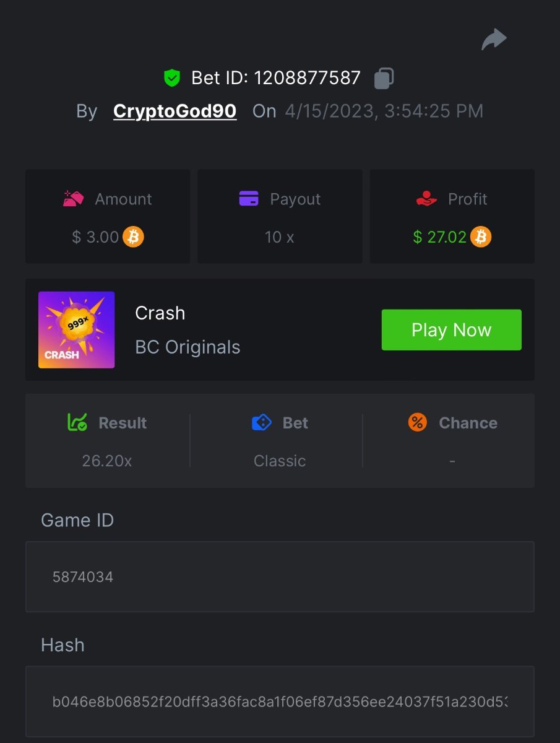Select the Game ID field
The image size is (560, 743).
click(280, 577)
